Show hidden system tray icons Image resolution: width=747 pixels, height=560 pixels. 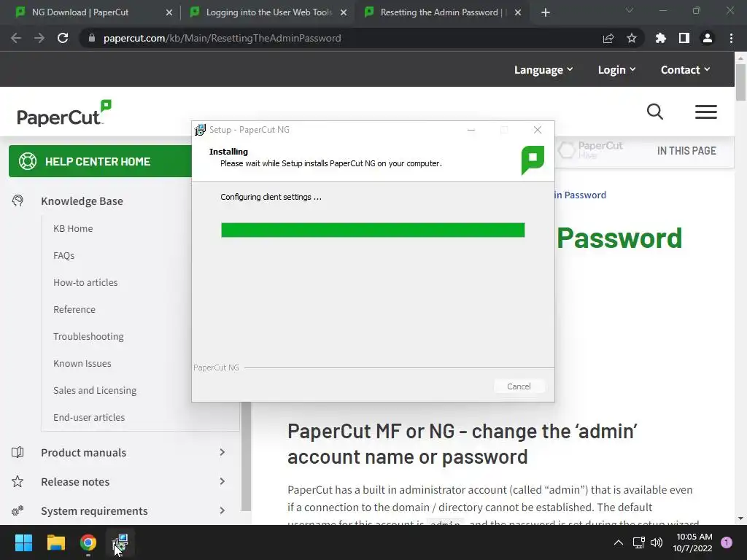point(619,542)
